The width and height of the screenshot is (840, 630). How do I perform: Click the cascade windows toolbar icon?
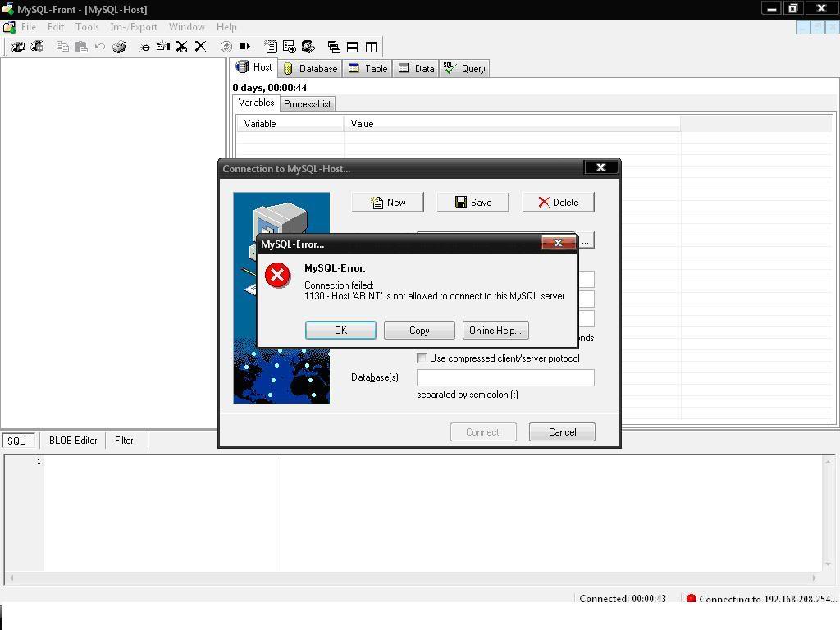pyautogui.click(x=334, y=47)
